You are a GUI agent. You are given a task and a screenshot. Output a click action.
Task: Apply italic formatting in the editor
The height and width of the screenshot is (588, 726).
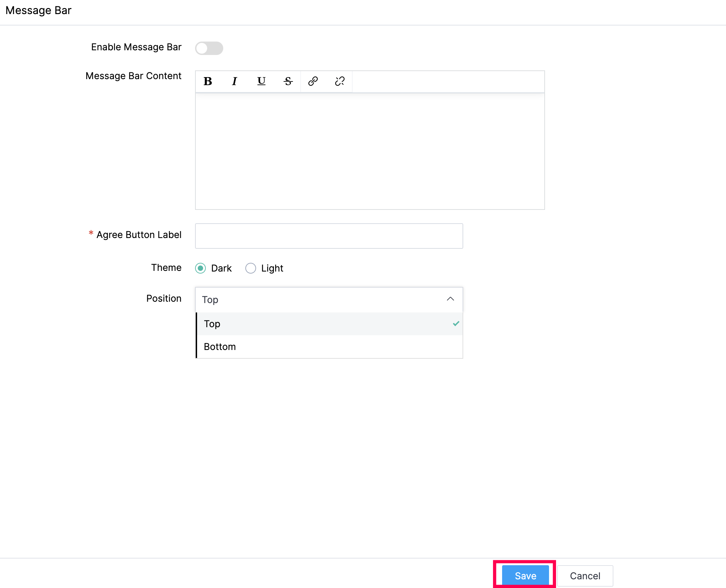point(234,81)
